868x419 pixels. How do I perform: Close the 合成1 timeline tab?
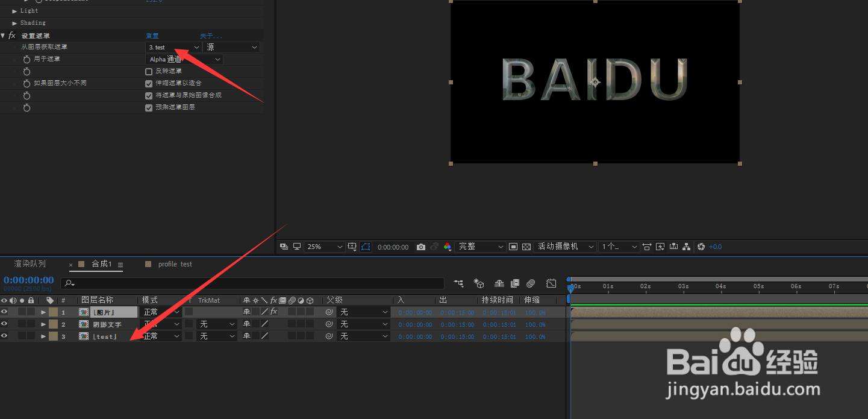click(70, 265)
